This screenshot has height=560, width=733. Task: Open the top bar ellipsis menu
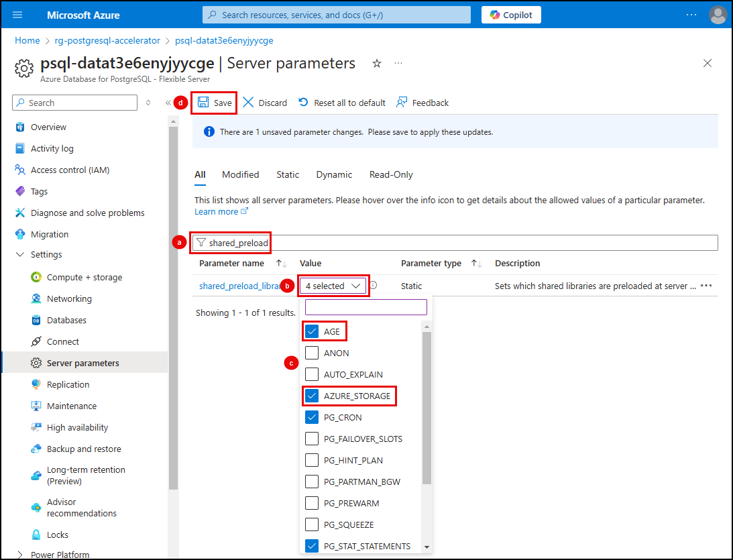click(691, 15)
